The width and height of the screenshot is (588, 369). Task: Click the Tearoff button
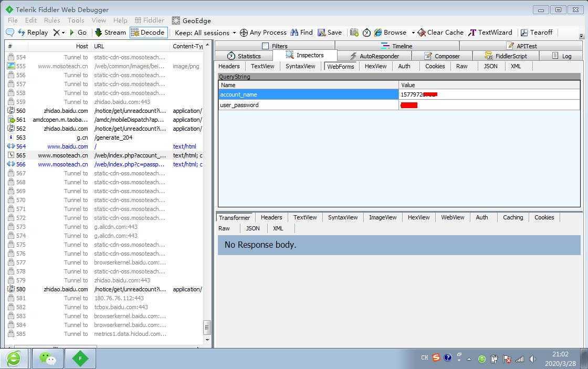pyautogui.click(x=537, y=33)
